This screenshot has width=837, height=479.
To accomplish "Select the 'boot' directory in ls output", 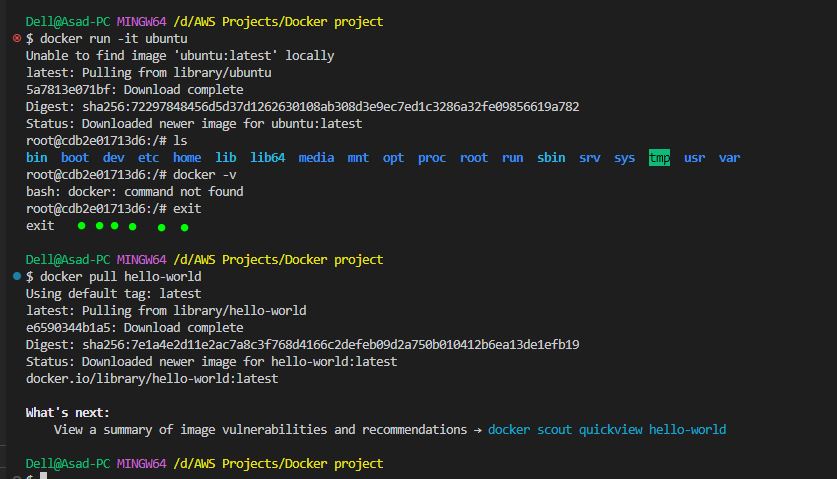I will click(75, 158).
